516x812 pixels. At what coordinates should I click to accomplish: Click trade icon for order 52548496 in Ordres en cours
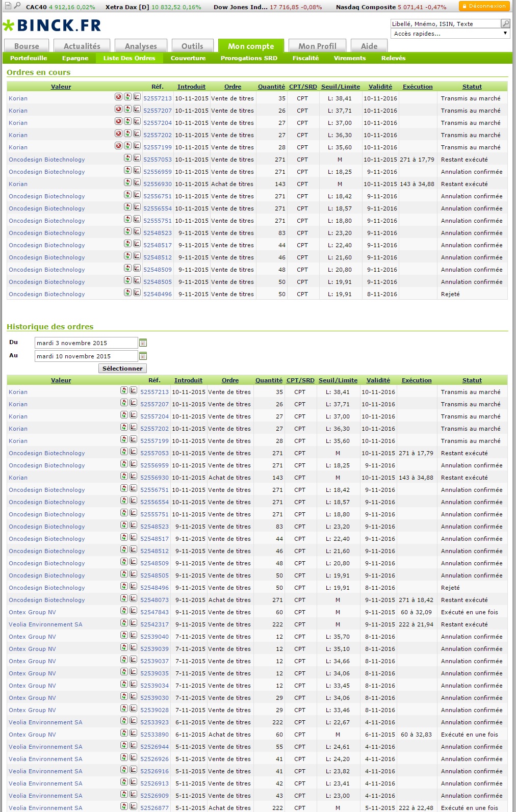coord(127,293)
